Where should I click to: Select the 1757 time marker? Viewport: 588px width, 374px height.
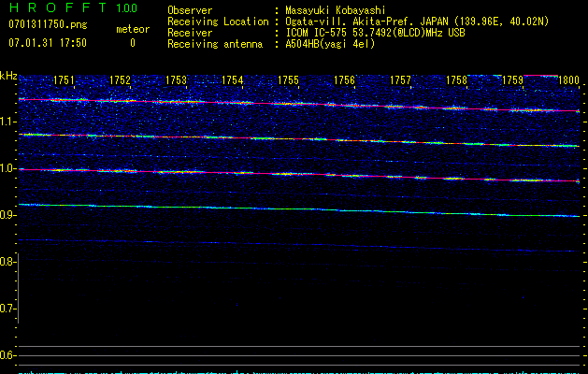click(400, 81)
